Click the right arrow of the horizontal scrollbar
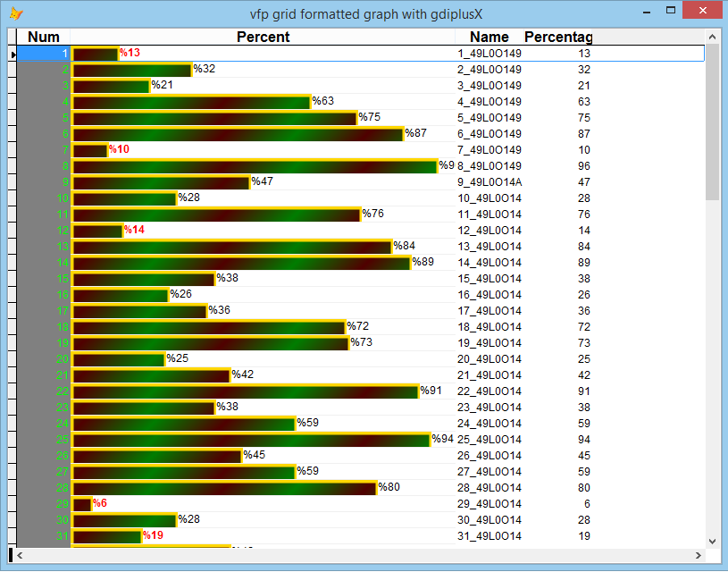 (699, 555)
